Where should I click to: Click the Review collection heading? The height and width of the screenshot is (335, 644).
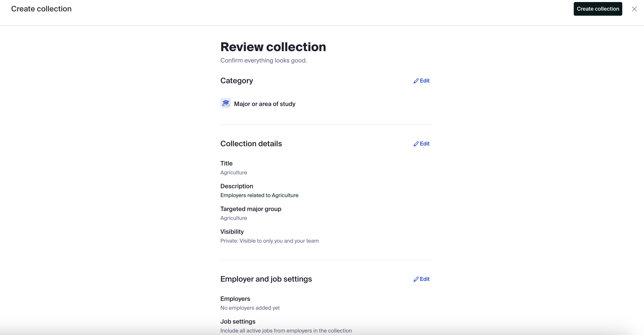click(273, 47)
